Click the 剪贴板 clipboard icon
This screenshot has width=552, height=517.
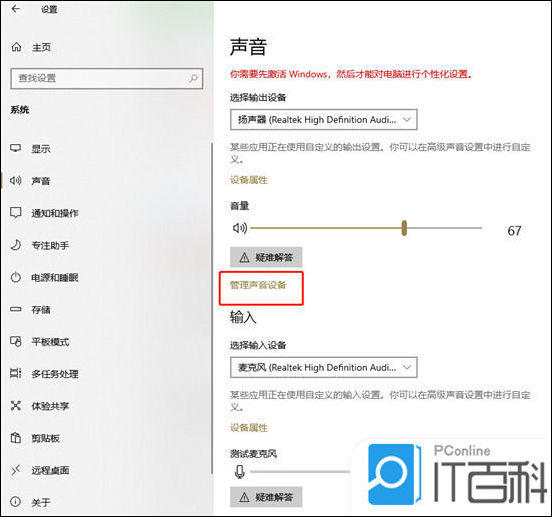point(16,438)
